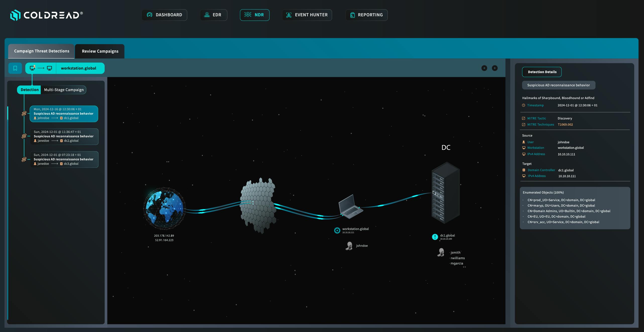Select the janedoe to dc3.global detection
Image resolution: width=644 pixels, height=332 pixels.
[x=64, y=159]
